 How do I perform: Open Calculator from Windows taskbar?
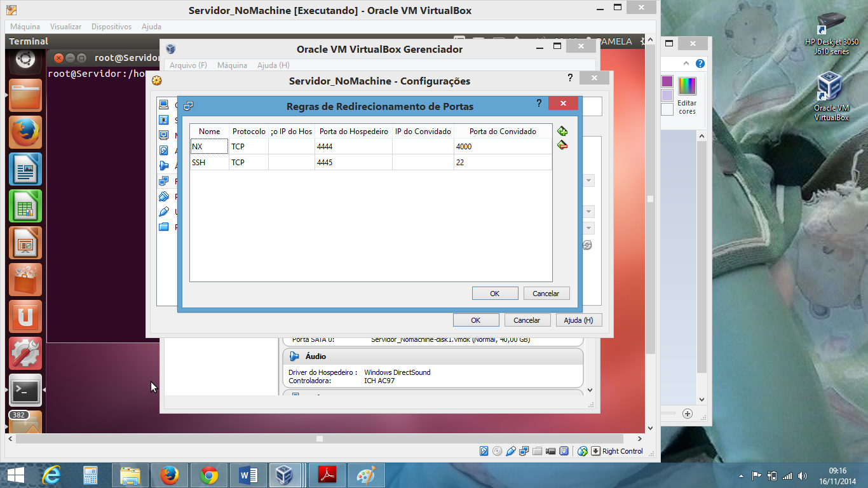point(90,475)
